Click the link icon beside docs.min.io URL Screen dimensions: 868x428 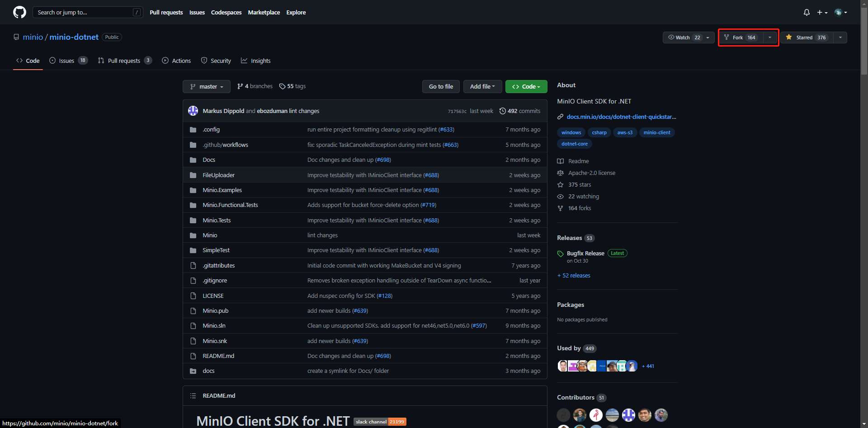click(560, 117)
